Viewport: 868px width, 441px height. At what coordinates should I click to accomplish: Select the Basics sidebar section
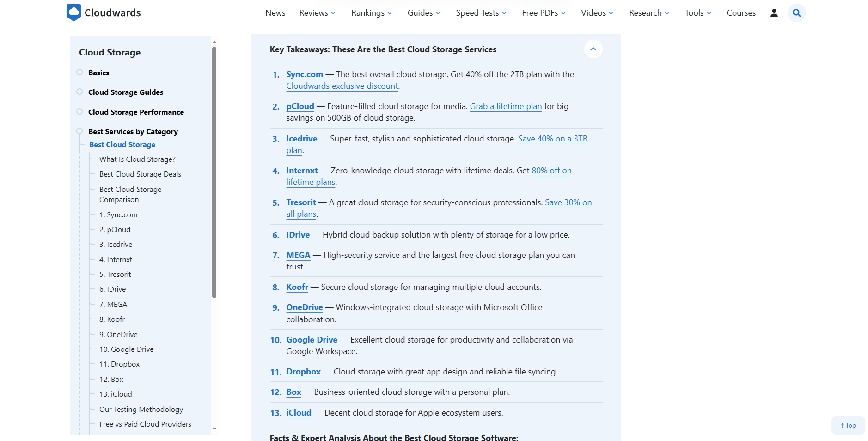coord(99,73)
